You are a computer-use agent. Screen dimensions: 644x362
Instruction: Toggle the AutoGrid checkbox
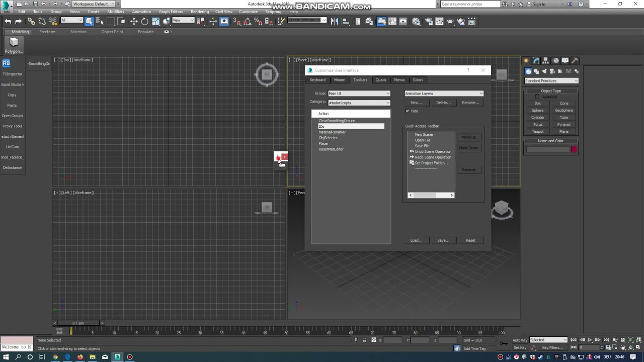click(x=537, y=97)
